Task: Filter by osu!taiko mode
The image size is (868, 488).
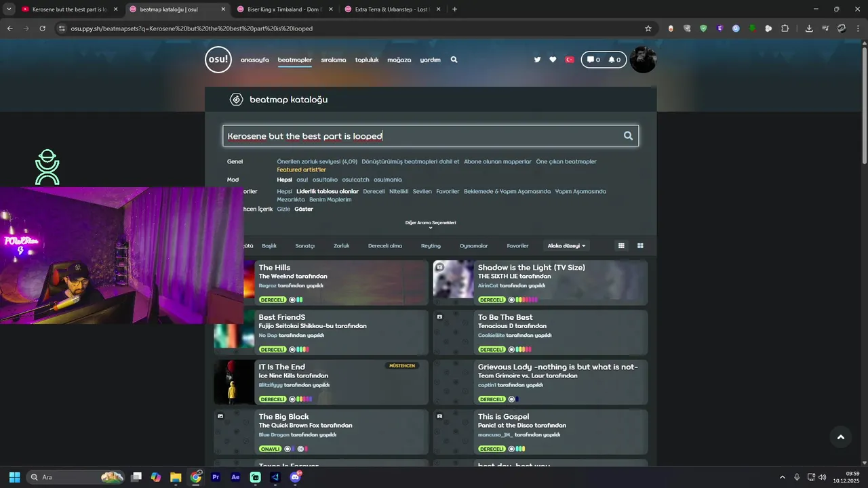Action: click(x=325, y=180)
